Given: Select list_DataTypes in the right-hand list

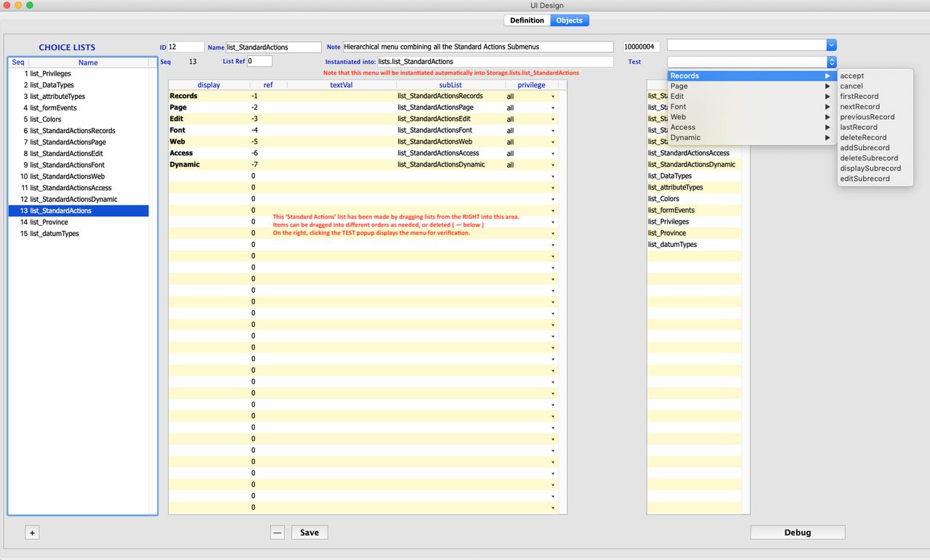Looking at the screenshot, I should click(x=670, y=176).
